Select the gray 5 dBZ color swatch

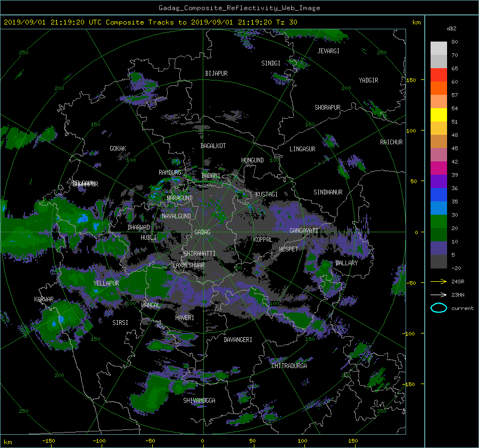point(439,262)
